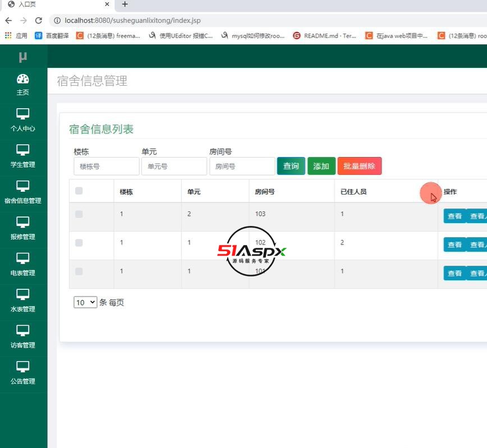The height and width of the screenshot is (448, 487).
Task: Click the cut-off second 查看 button for room 102
Action: coord(477,244)
